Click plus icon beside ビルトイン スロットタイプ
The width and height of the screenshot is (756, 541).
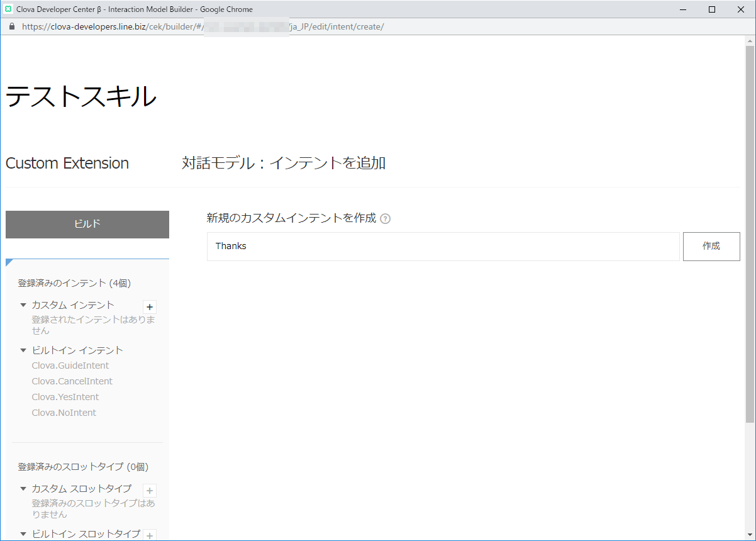click(x=150, y=535)
